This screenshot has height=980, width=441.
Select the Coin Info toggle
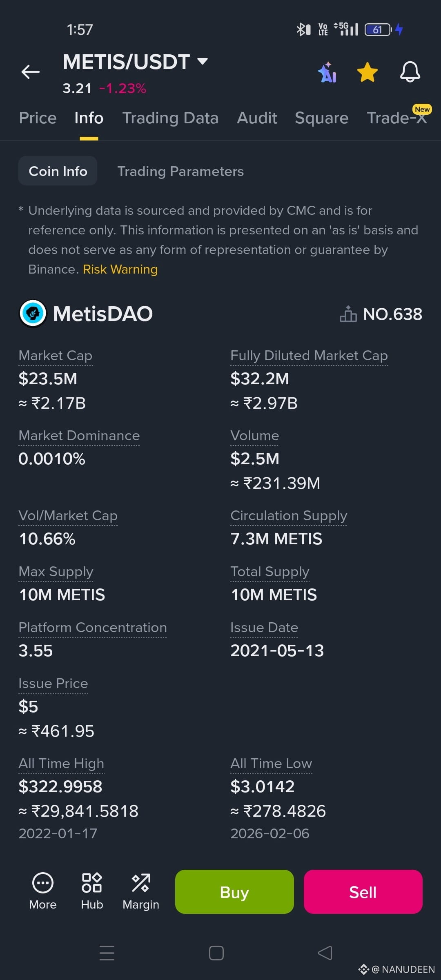pyautogui.click(x=58, y=171)
